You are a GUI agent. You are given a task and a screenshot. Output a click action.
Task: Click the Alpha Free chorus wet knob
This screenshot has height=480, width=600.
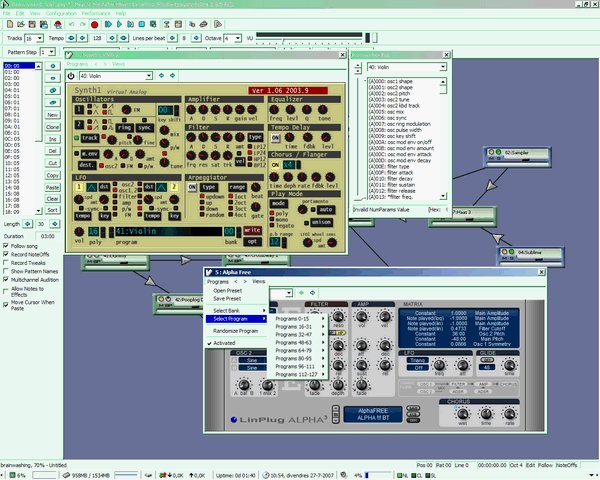tap(463, 413)
